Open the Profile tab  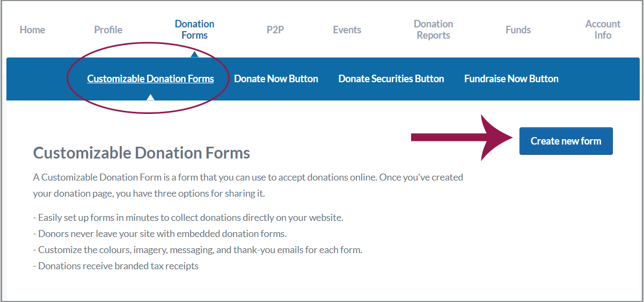click(x=108, y=30)
